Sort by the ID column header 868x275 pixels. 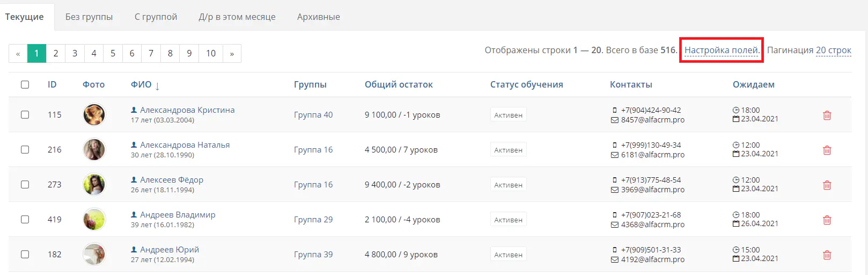click(52, 84)
